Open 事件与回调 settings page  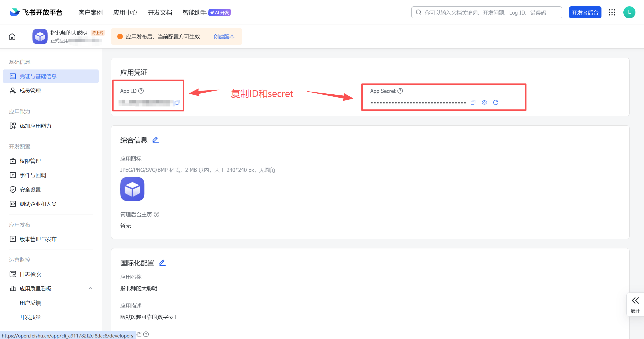pos(33,175)
